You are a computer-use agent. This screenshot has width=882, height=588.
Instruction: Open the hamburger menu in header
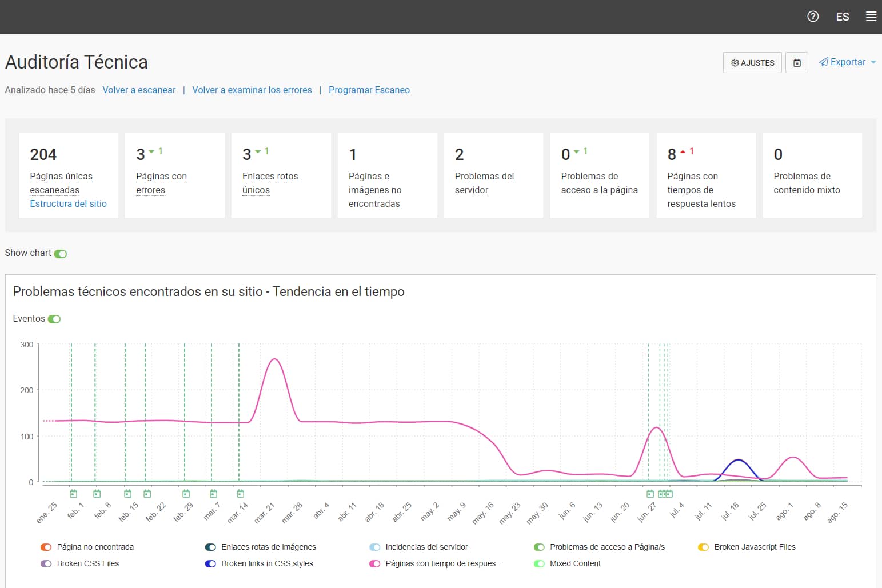[871, 17]
